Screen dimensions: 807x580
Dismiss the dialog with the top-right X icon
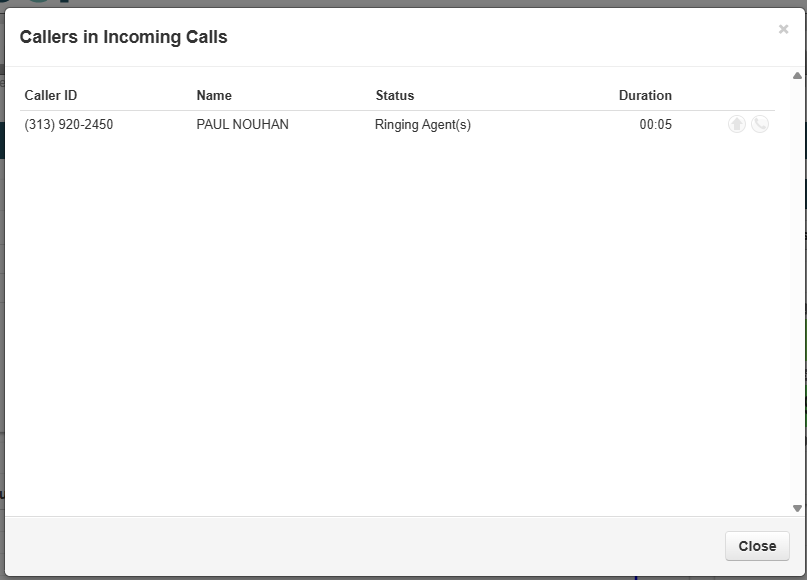pos(783,30)
